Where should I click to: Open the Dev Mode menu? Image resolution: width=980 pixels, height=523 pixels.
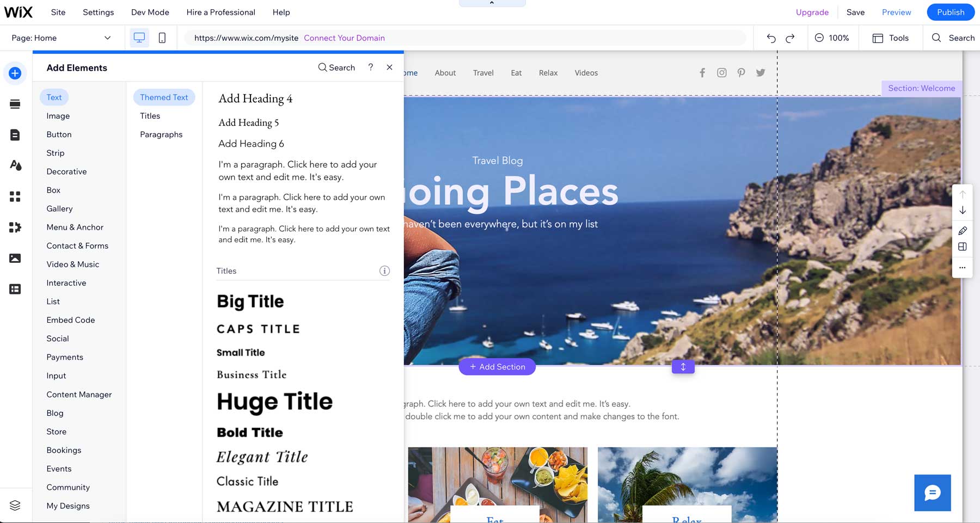[150, 12]
